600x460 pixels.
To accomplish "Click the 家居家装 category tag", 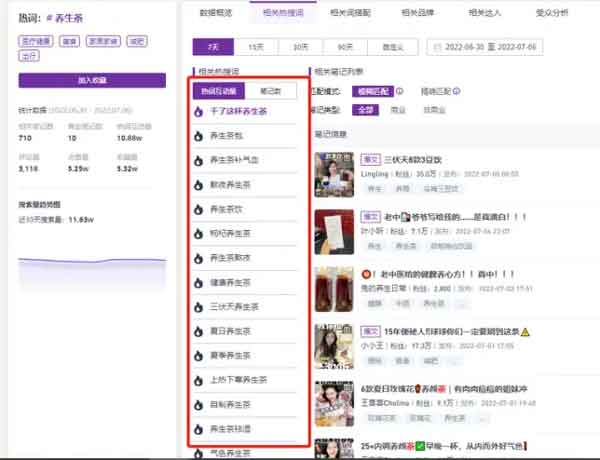I will coord(103,41).
